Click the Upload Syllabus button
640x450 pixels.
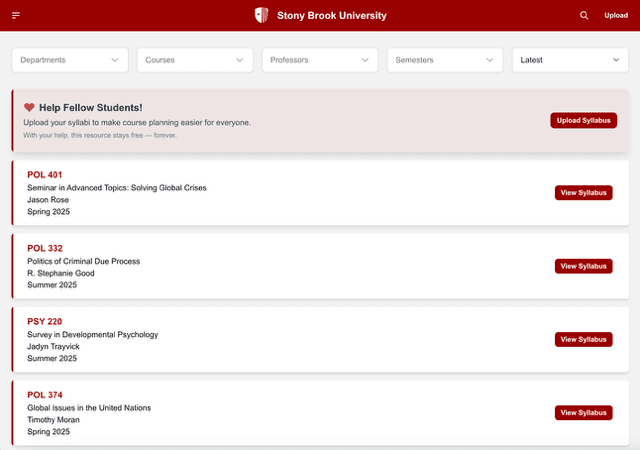[x=584, y=120]
